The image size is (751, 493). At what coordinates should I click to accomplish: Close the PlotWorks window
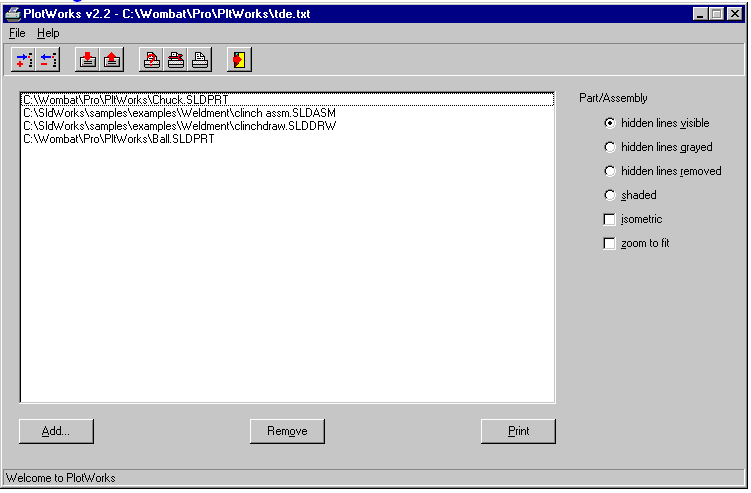735,14
